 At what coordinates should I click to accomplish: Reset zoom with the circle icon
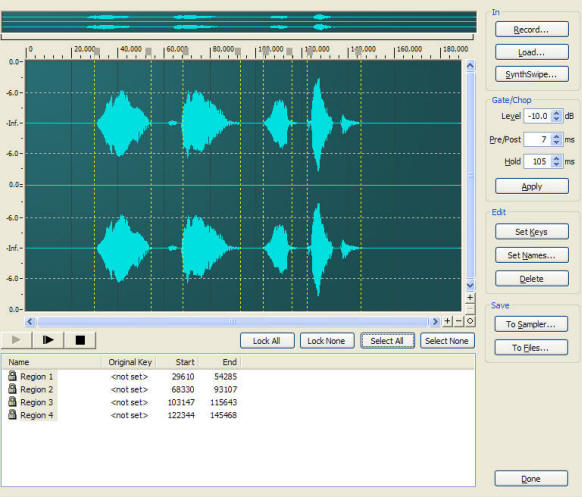click(x=470, y=321)
